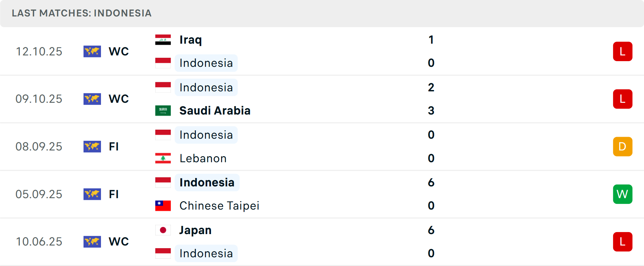
Task: Expand the Iraq vs Indonesia match details
Action: click(x=322, y=51)
